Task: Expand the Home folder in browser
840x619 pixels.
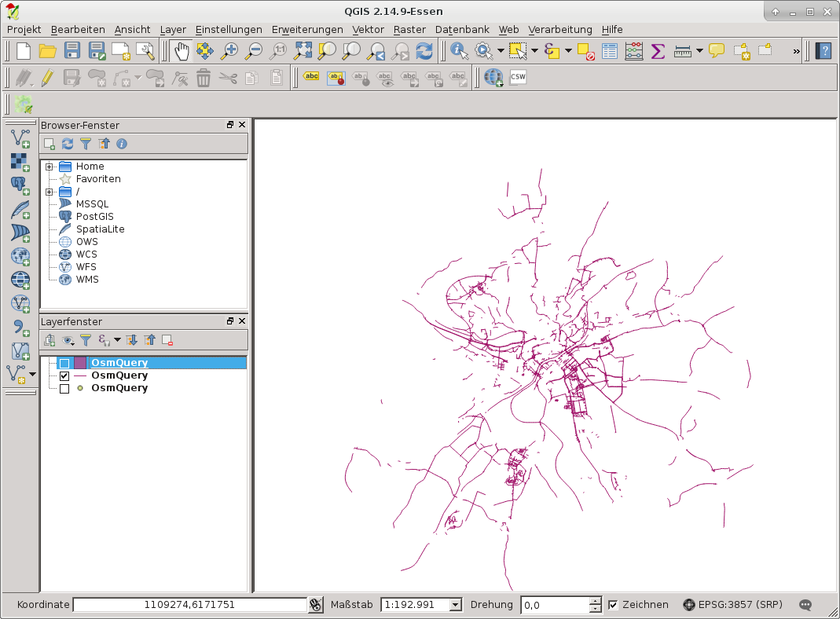Action: (50, 167)
